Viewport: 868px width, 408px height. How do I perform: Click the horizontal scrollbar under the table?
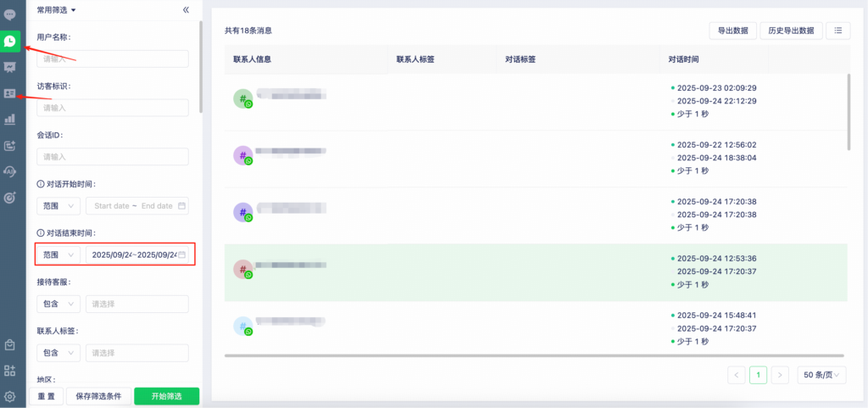click(x=534, y=355)
